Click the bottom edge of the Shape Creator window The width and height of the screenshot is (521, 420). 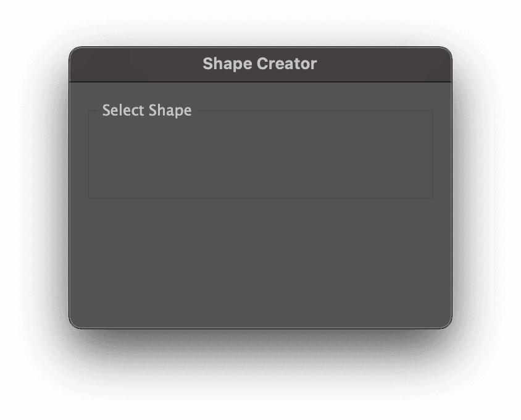(260, 328)
